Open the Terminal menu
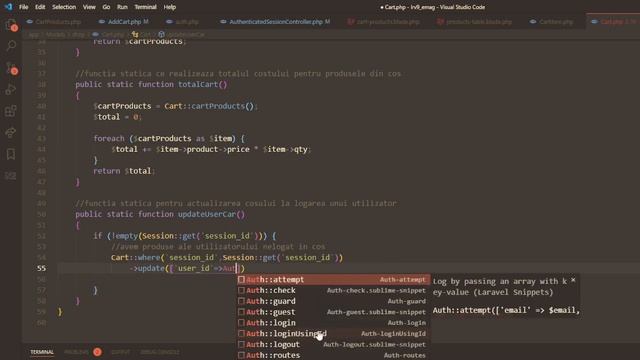Screen dimensions: 640x360 tap(145, 7)
